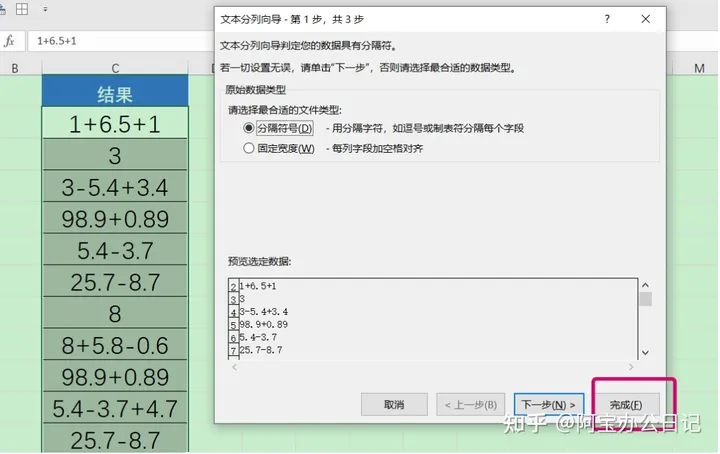This screenshot has height=454, width=720.
Task: Click the 结果 header cell
Action: tap(115, 94)
